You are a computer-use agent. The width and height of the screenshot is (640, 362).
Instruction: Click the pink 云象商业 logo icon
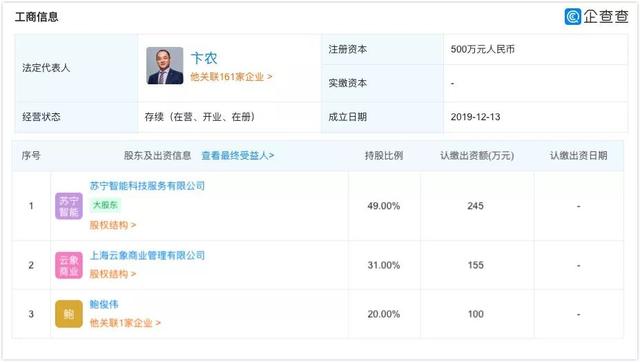point(69,265)
